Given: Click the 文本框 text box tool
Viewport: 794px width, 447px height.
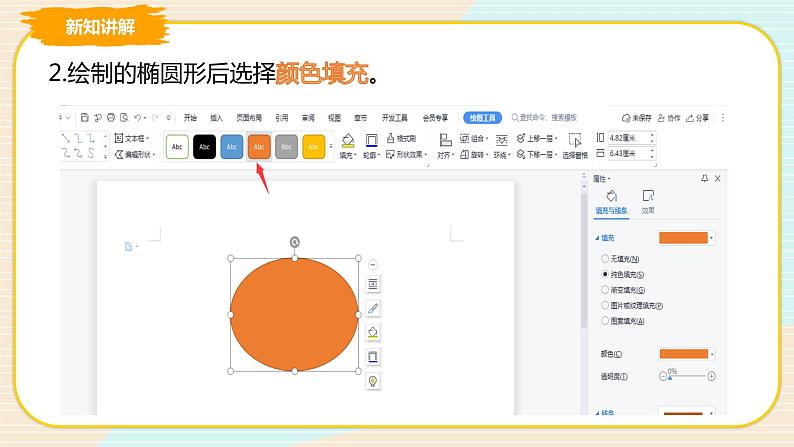Looking at the screenshot, I should [132, 138].
